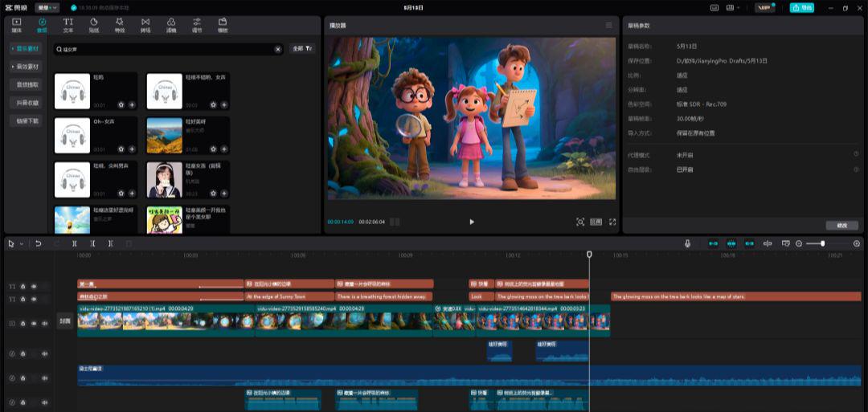The image size is (868, 412).
Task: Mute the main video track speaker icon
Action: pyautogui.click(x=44, y=324)
